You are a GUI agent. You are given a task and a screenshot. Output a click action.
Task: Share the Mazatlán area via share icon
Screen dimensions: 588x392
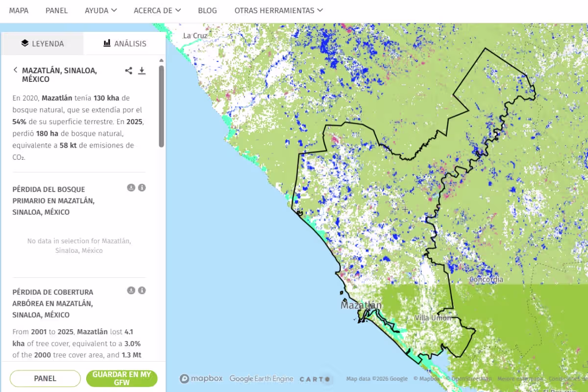click(128, 71)
